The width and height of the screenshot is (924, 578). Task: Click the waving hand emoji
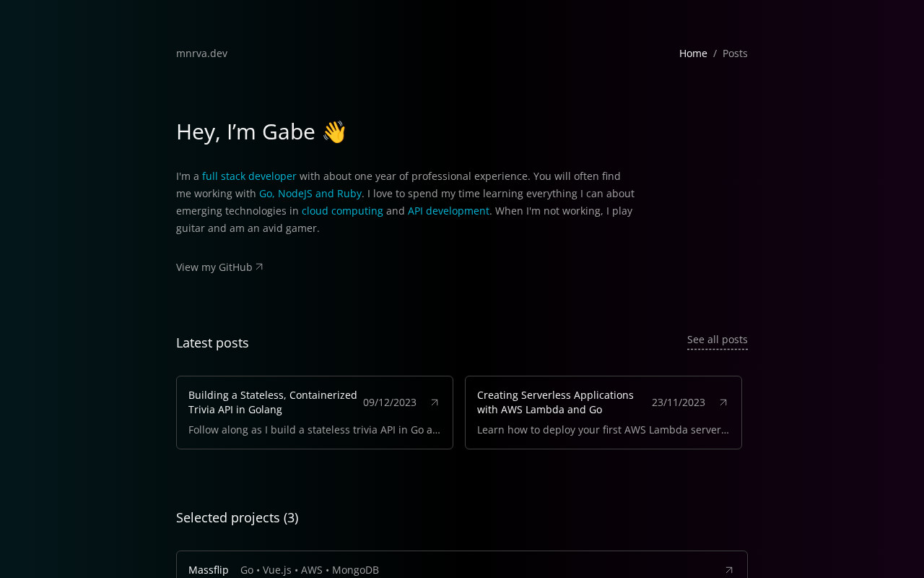(x=334, y=131)
